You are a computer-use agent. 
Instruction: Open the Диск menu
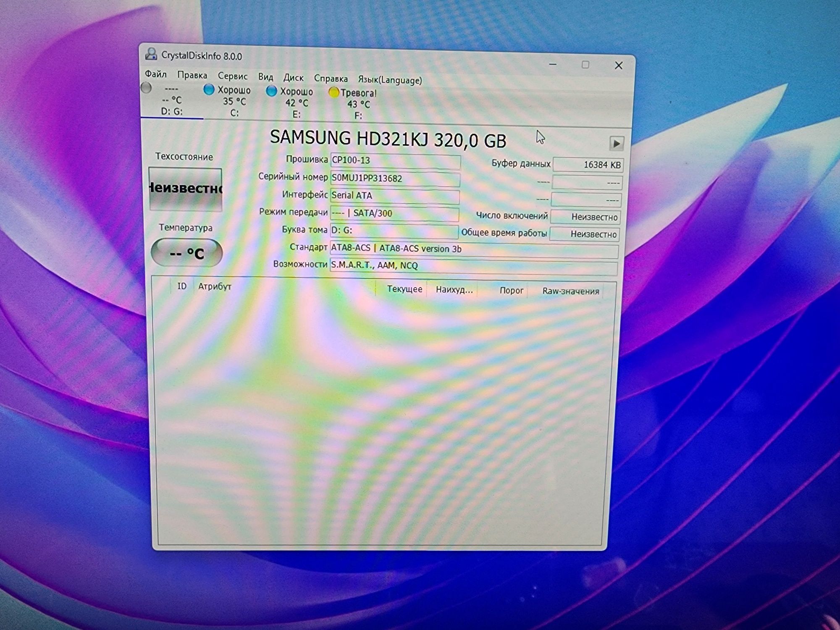293,78
